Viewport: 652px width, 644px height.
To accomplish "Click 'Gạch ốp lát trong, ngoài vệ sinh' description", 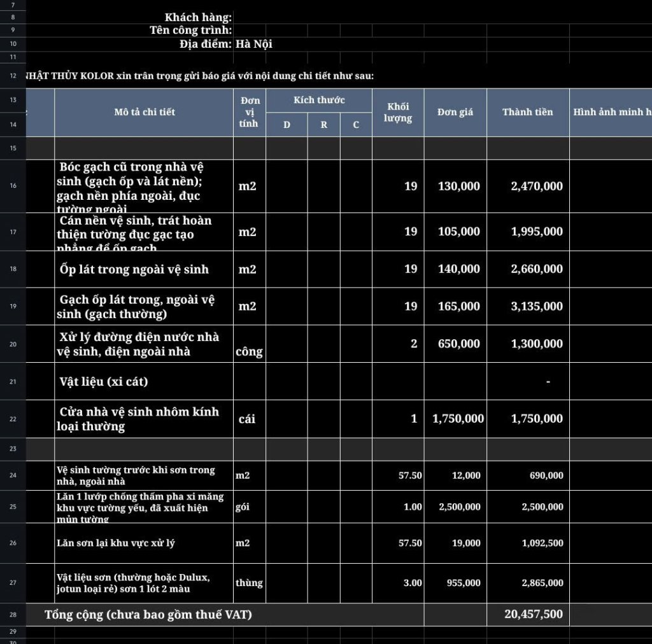I will pos(144,306).
